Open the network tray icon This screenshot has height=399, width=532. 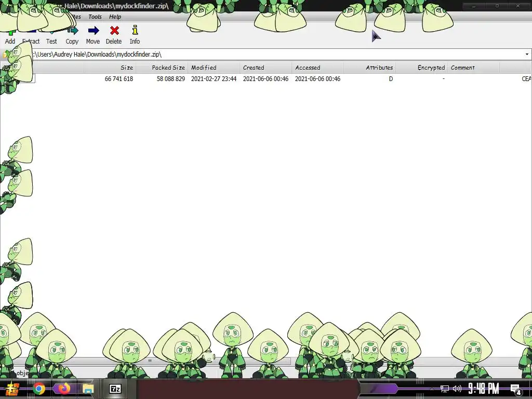pyautogui.click(x=444, y=389)
